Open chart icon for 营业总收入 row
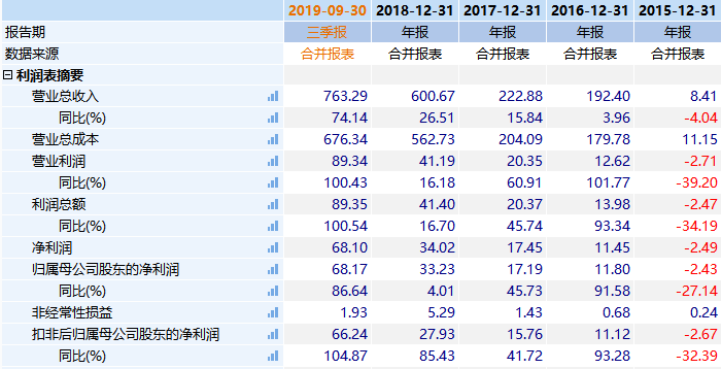The height and width of the screenshot is (369, 723). point(273,96)
